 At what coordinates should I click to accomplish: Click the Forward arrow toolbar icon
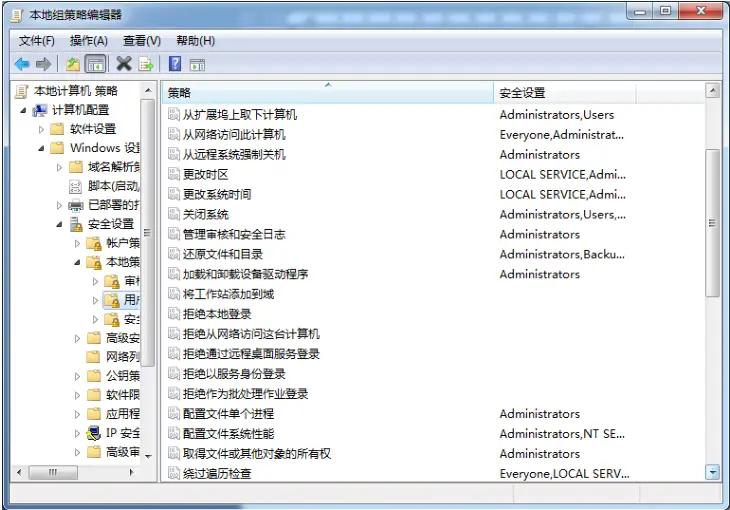pyautogui.click(x=43, y=64)
